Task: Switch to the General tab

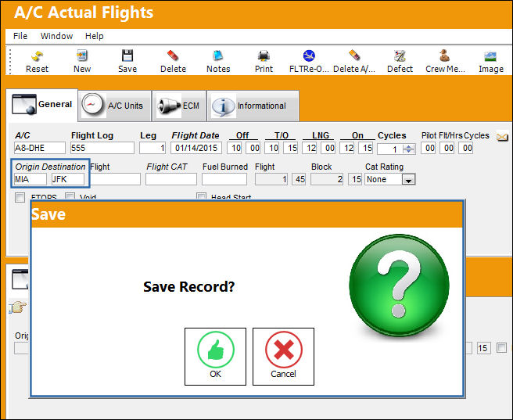Action: (42, 106)
